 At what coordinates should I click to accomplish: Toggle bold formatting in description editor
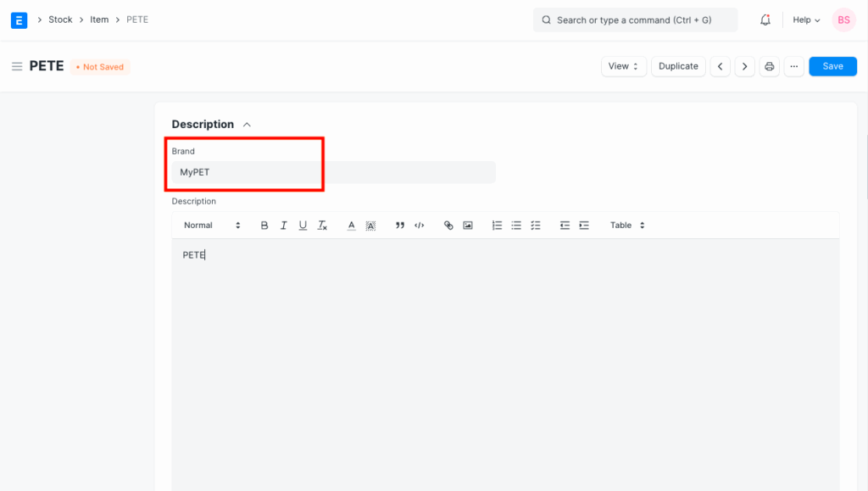(264, 226)
